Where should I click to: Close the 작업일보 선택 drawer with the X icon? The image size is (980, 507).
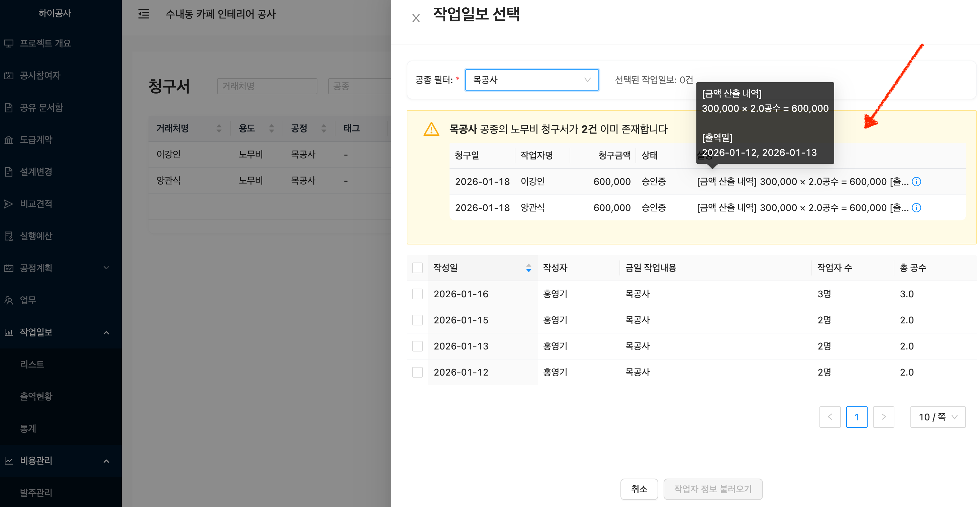pos(416,18)
